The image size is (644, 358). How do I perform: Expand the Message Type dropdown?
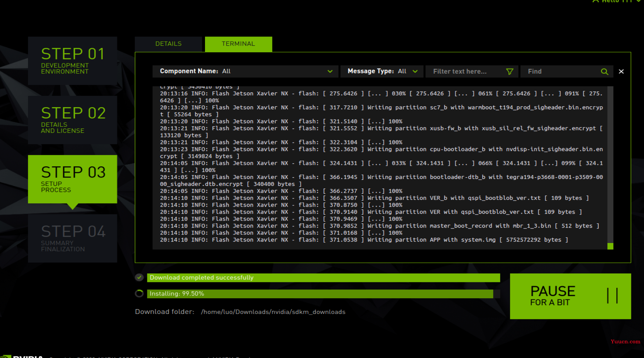click(382, 72)
